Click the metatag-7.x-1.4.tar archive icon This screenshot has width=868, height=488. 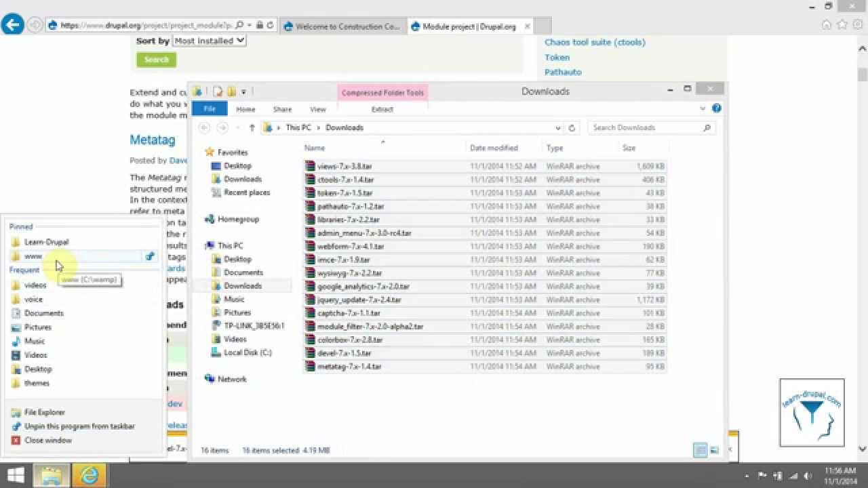point(310,367)
